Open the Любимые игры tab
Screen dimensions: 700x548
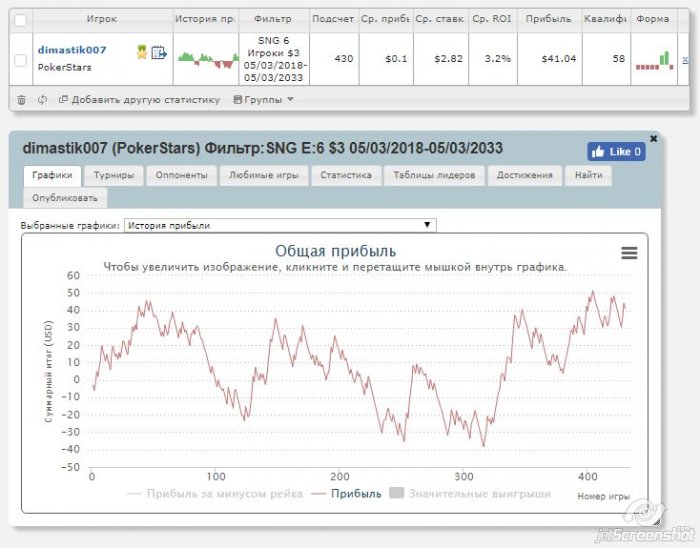(263, 175)
